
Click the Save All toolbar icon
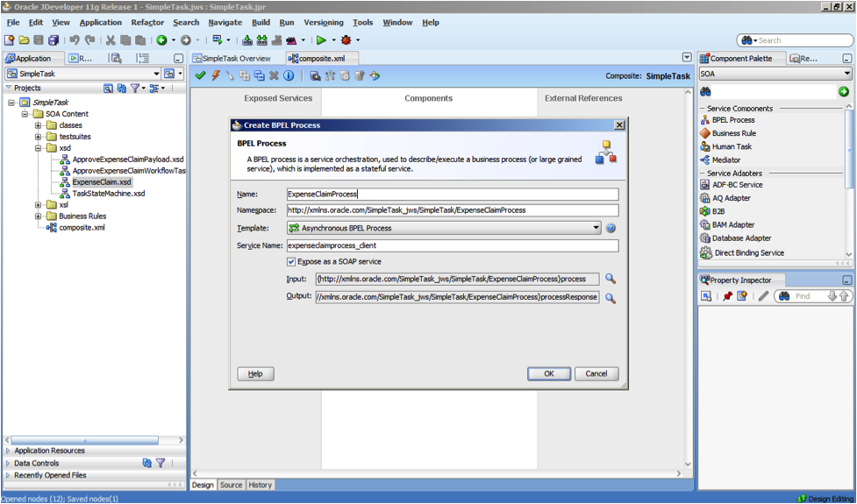point(54,40)
